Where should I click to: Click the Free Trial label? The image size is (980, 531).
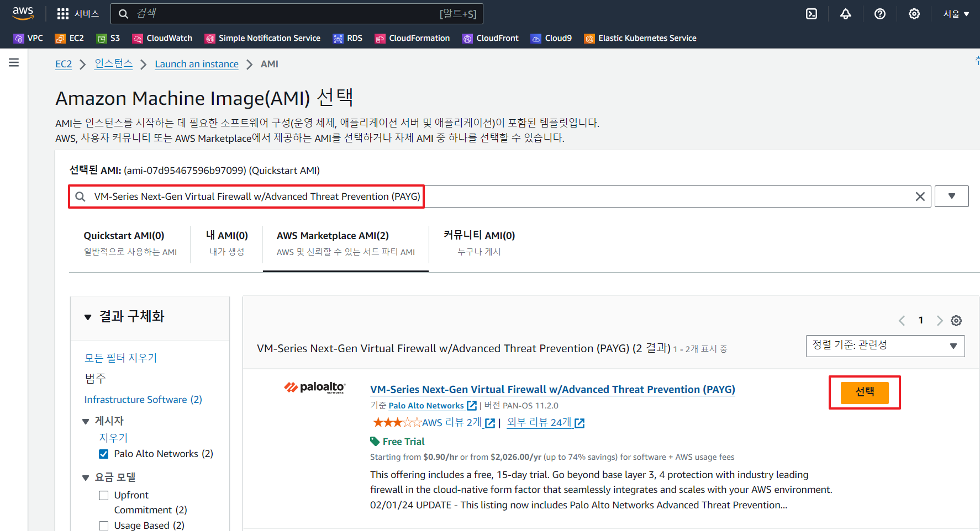point(403,442)
